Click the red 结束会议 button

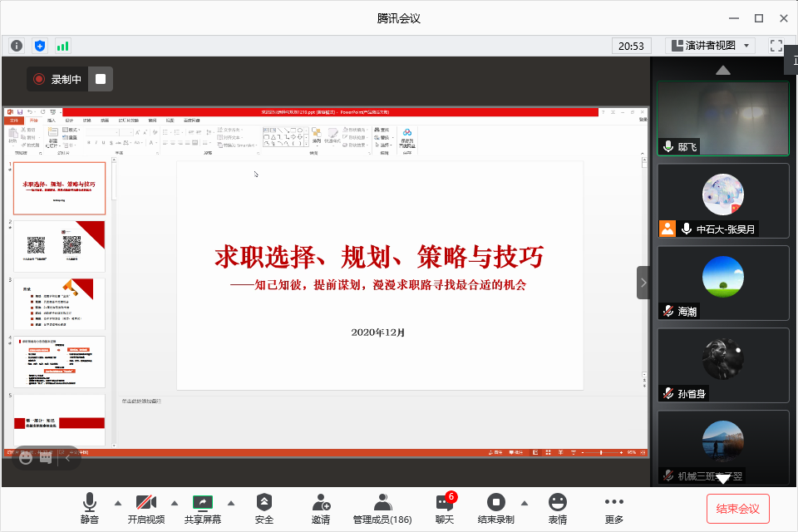(738, 508)
